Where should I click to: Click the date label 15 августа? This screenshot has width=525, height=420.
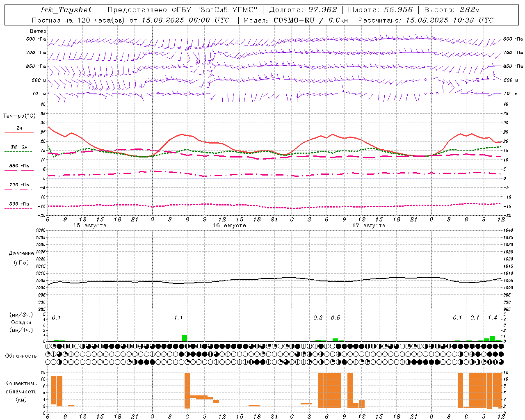coord(90,226)
